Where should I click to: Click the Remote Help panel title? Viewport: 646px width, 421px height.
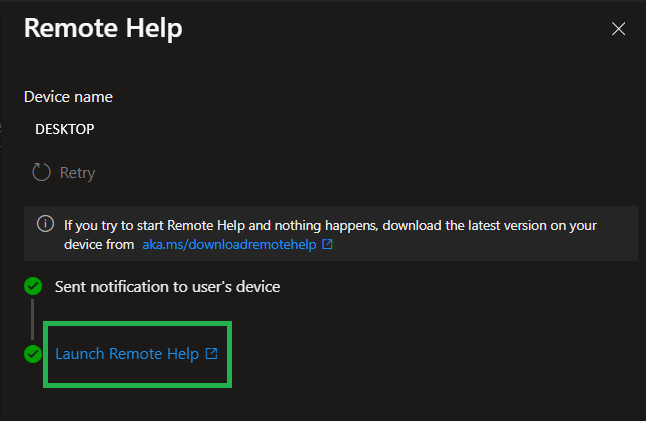103,28
